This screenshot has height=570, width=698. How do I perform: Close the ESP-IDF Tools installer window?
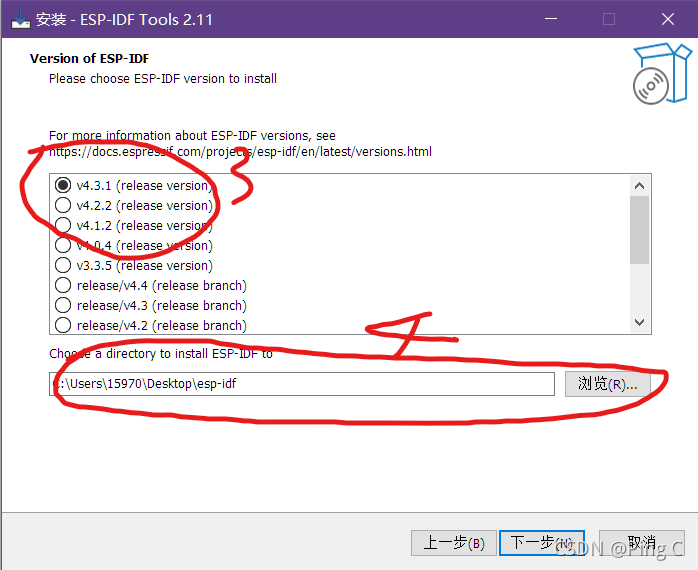point(668,19)
